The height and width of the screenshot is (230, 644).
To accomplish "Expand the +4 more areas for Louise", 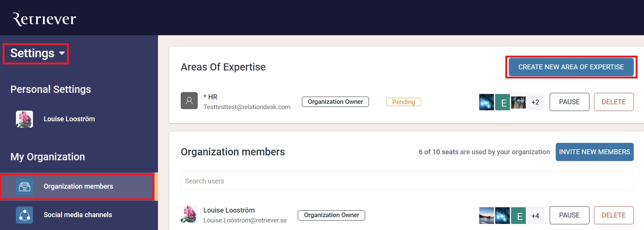I will pos(535,216).
